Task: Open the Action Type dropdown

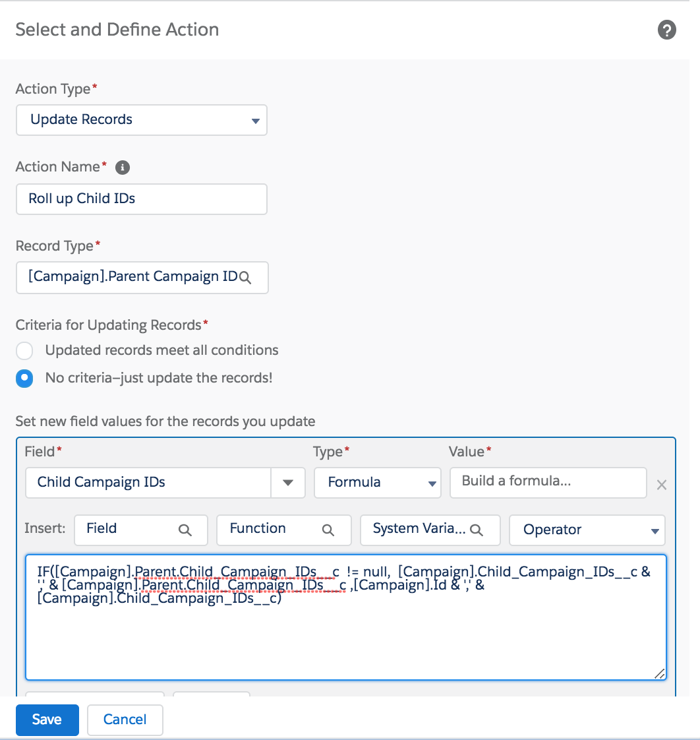Action: pos(142,120)
